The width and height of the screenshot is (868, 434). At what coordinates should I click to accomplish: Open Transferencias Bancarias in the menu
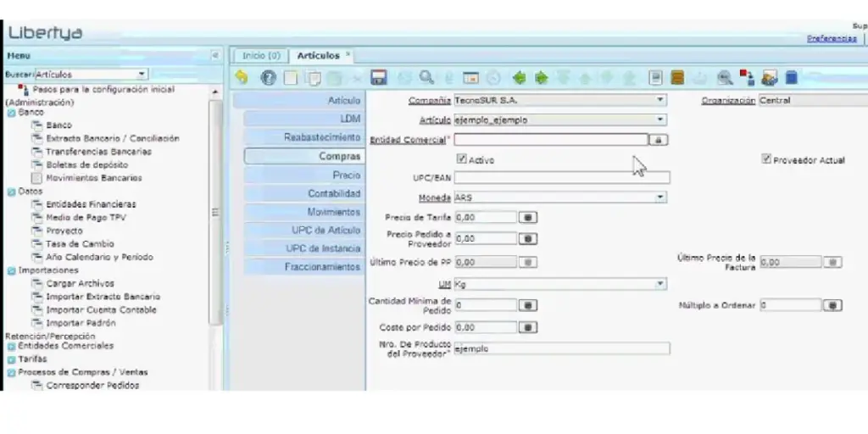pyautogui.click(x=99, y=152)
